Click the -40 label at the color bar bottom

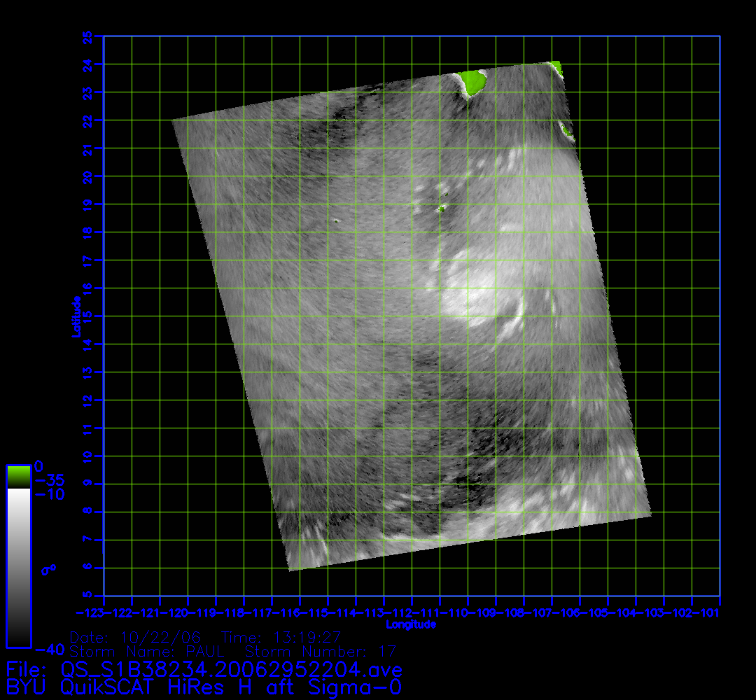click(x=48, y=648)
